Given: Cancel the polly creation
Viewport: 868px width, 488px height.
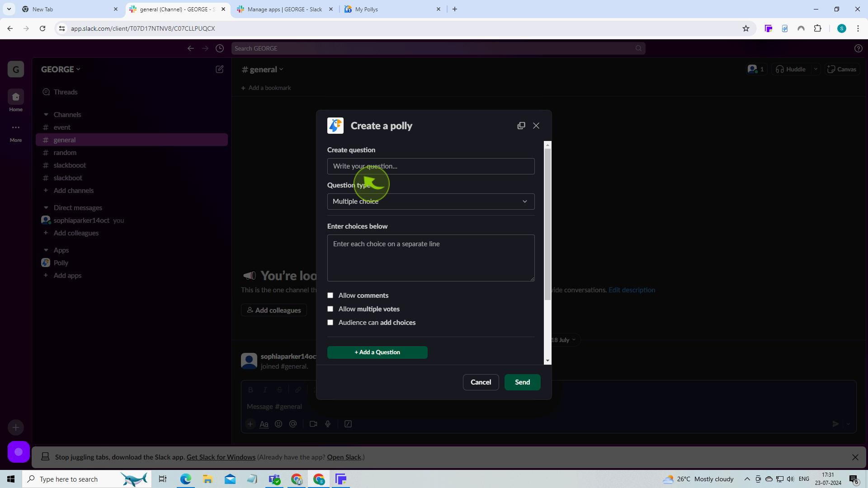Looking at the screenshot, I should pyautogui.click(x=481, y=382).
